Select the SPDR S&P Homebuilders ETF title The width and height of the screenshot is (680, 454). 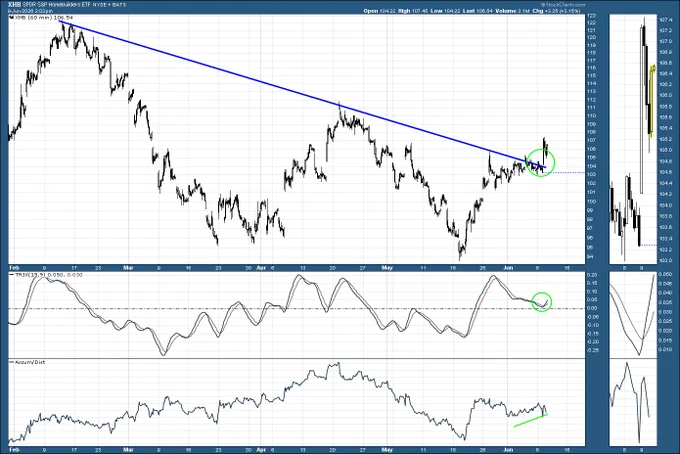click(58, 5)
